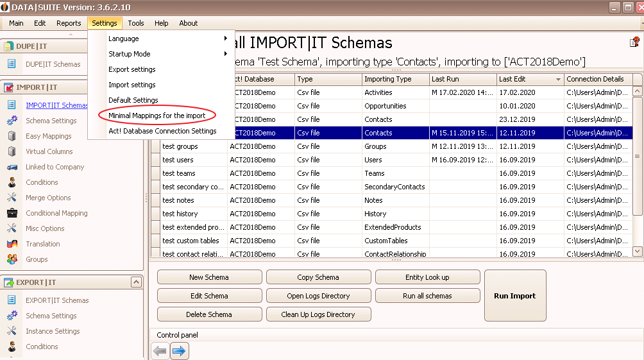Click the DUPE|IT Schemas list icon
Viewport: 644px width, 360px height.
point(12,64)
